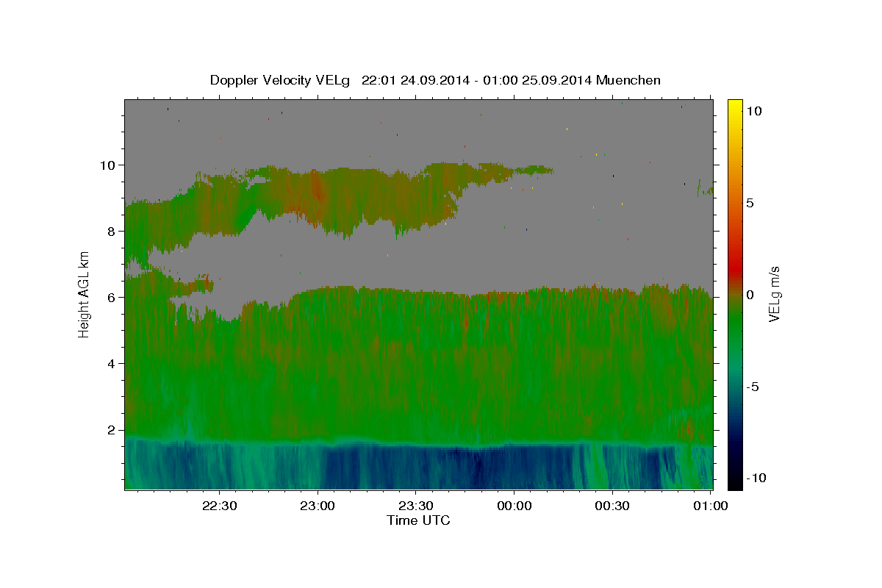Click the 01:00 time tick label
The width and height of the screenshot is (882, 588).
pos(711,506)
